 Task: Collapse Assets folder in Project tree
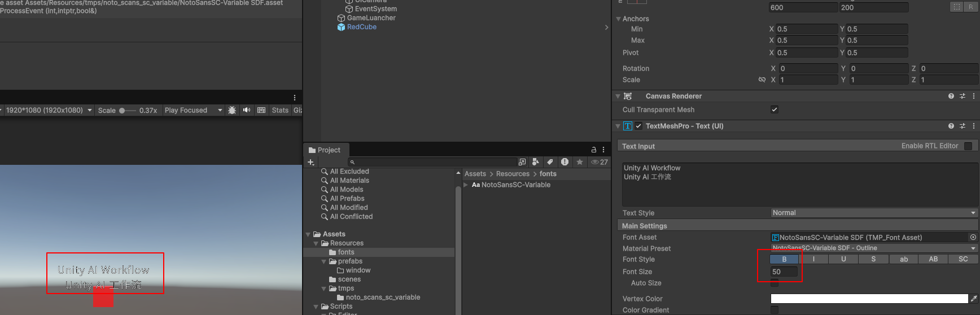(308, 234)
